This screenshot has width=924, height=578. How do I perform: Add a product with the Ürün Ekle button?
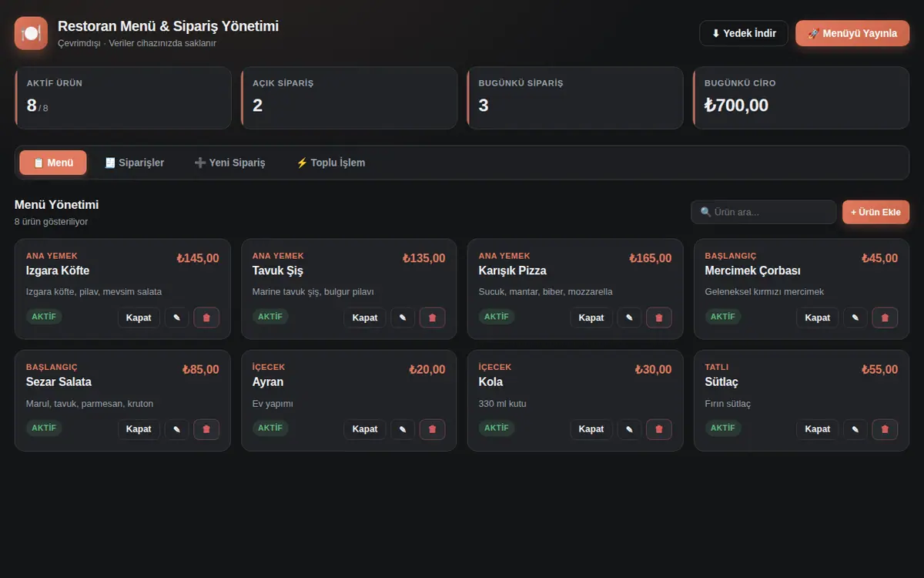pyautogui.click(x=875, y=212)
